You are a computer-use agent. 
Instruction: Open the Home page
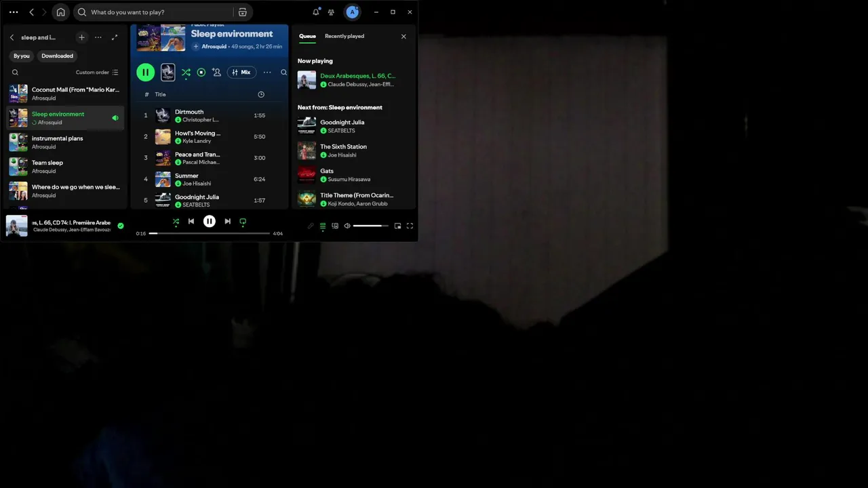(61, 12)
